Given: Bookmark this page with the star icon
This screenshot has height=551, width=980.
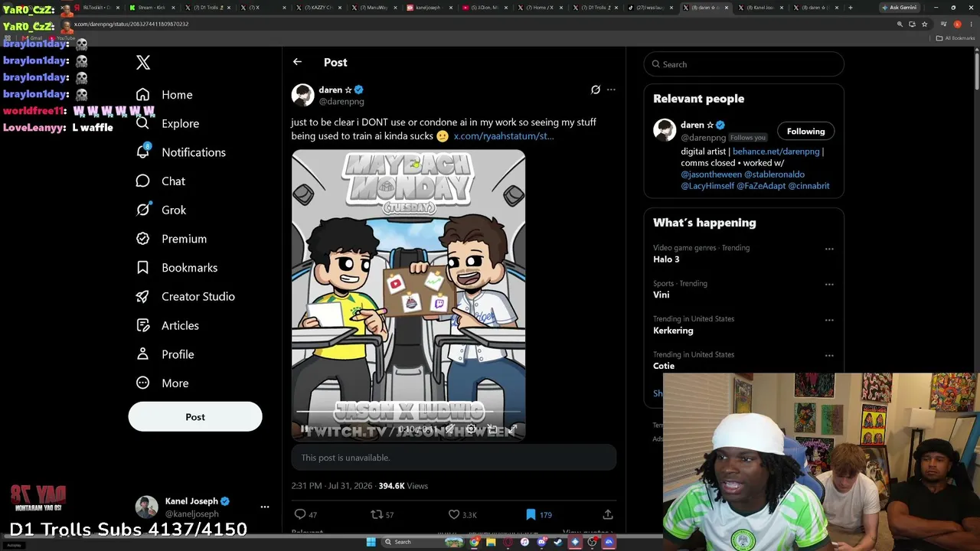Looking at the screenshot, I should coord(925,24).
